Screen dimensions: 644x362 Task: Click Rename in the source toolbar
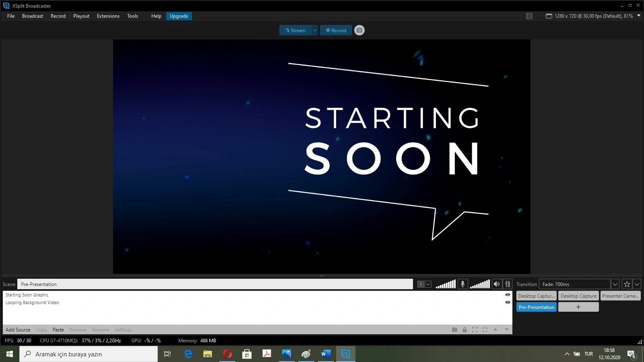[101, 330]
